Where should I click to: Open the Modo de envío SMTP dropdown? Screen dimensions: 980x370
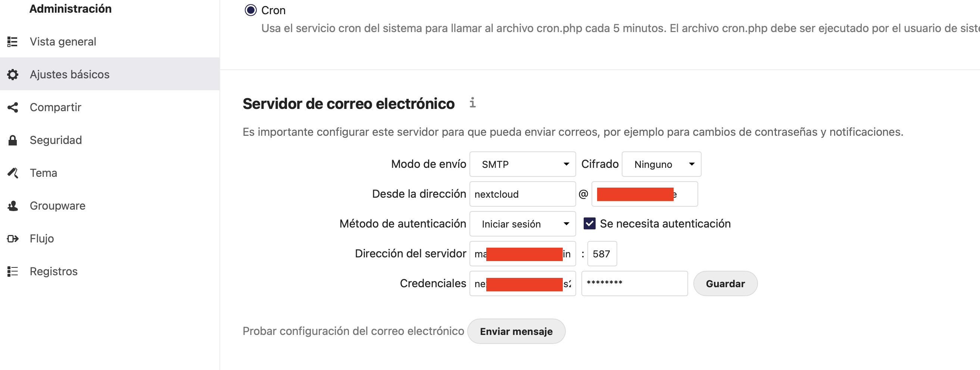522,164
